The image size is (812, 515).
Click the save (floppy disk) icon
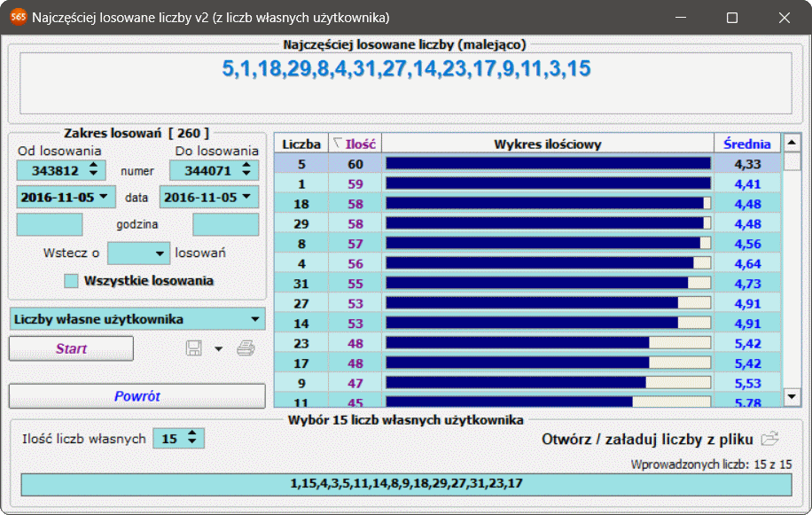click(193, 348)
